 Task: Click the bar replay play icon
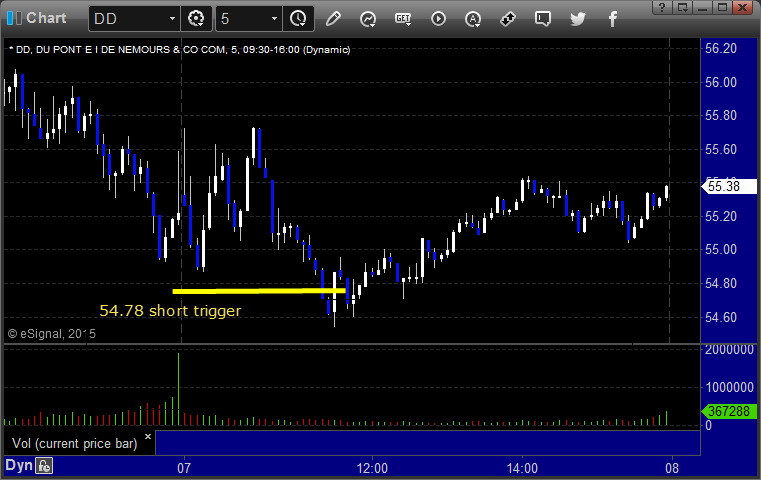pyautogui.click(x=438, y=19)
